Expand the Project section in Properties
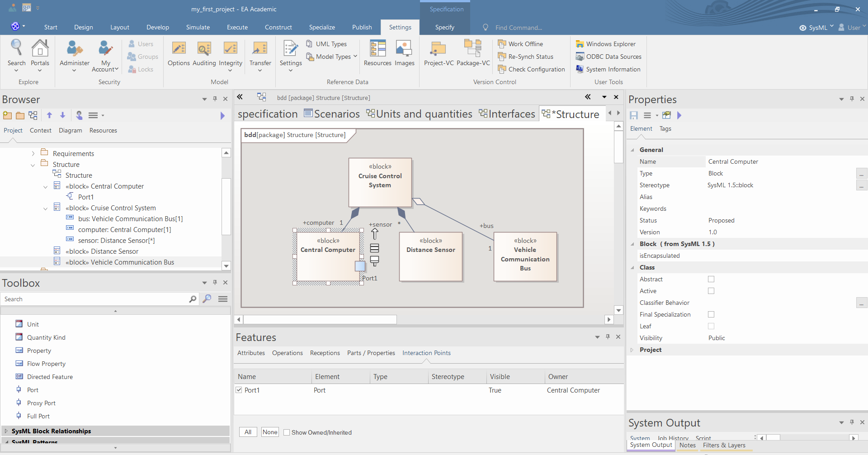This screenshot has height=455, width=868. click(x=632, y=350)
